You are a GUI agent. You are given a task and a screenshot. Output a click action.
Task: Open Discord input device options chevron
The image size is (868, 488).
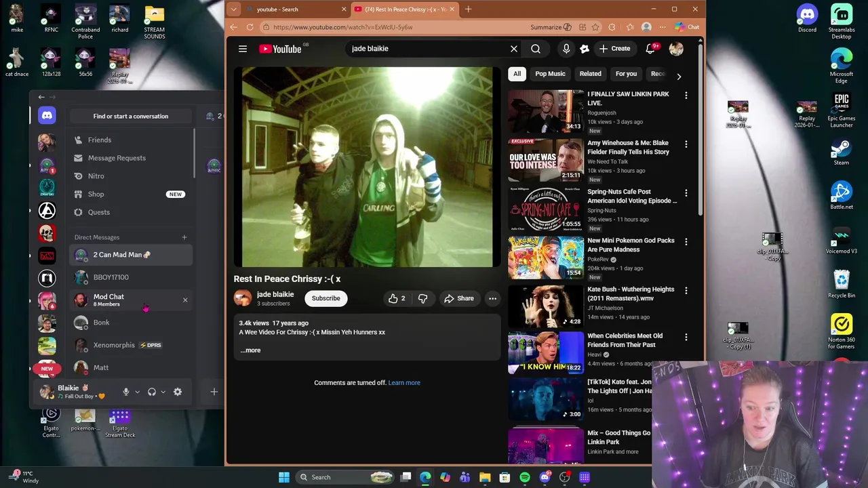(137, 392)
